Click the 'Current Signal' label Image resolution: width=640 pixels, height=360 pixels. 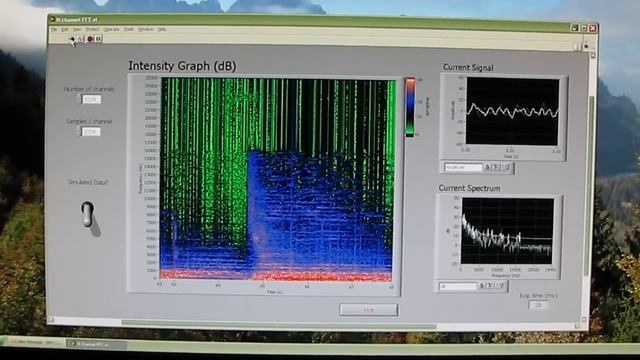coord(468,67)
